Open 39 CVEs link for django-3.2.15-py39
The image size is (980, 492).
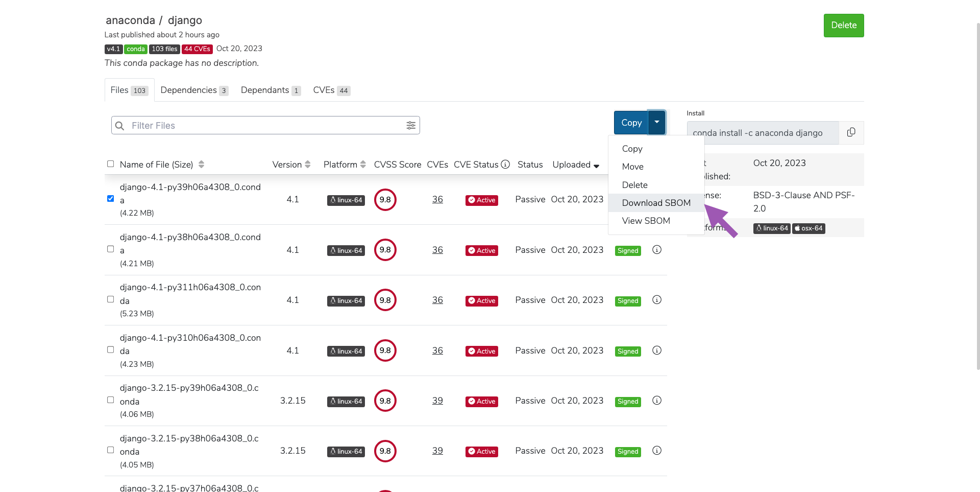click(437, 401)
